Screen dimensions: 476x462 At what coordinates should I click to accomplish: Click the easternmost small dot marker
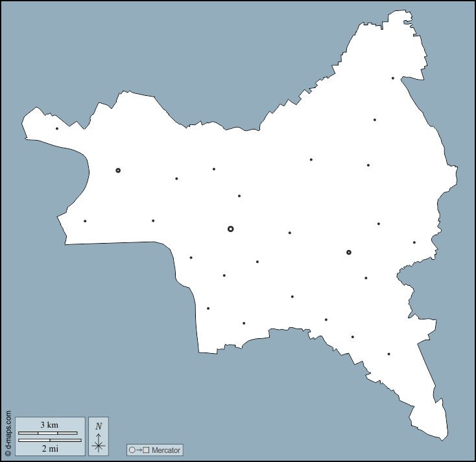tap(414, 242)
